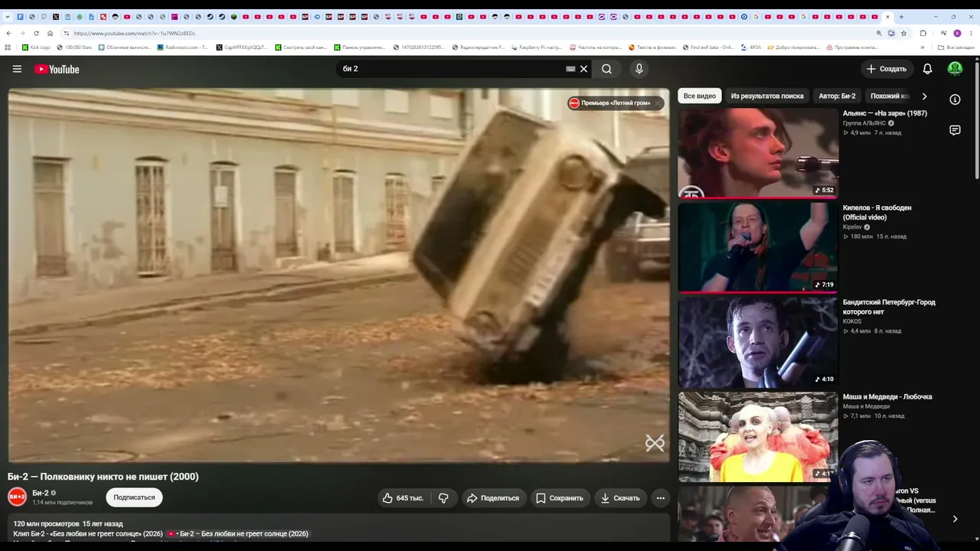Viewport: 980px width, 551px height.
Task: Open the browser three-dot menu
Action: point(971,33)
